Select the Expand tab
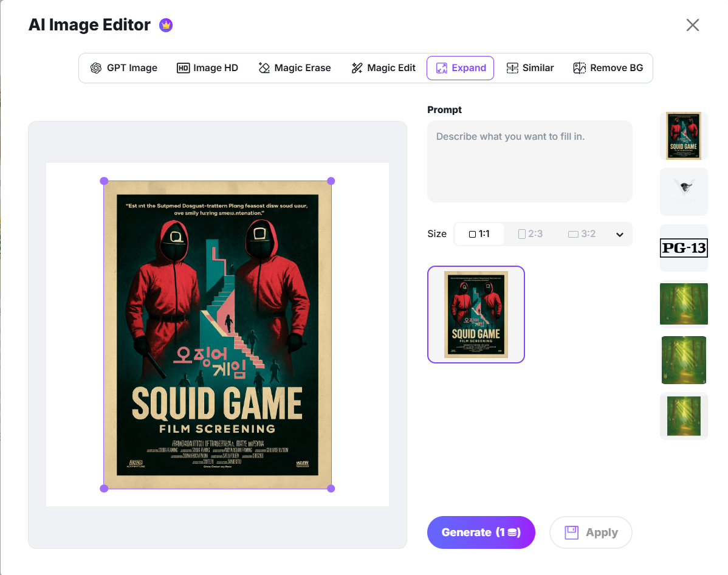The height and width of the screenshot is (575, 728). [x=460, y=68]
